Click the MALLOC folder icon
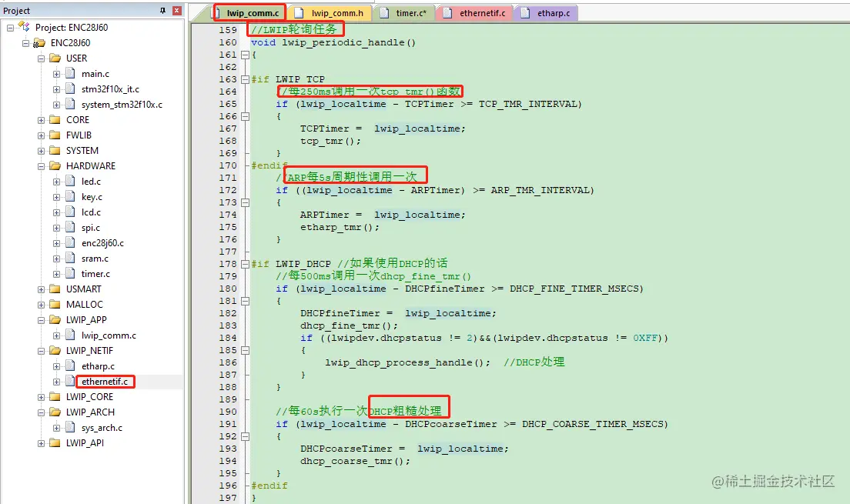This screenshot has height=504, width=850. (55, 305)
